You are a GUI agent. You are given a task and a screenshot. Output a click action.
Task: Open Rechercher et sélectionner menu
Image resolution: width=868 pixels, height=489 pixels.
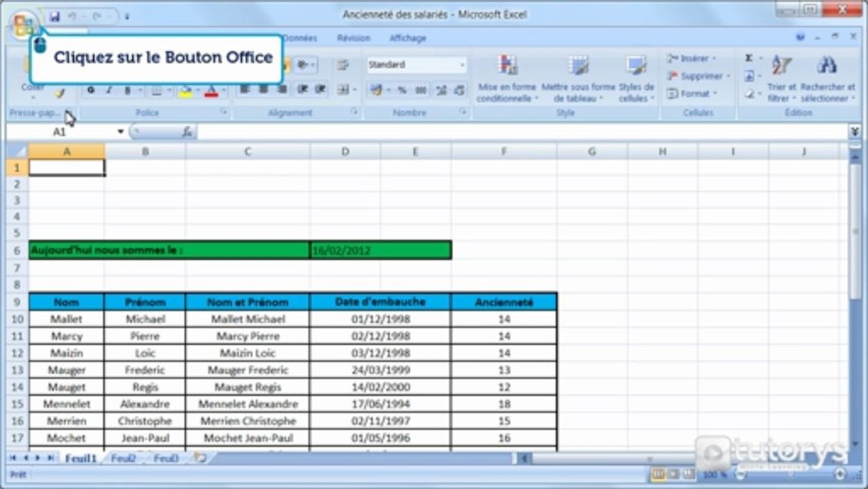[827, 78]
